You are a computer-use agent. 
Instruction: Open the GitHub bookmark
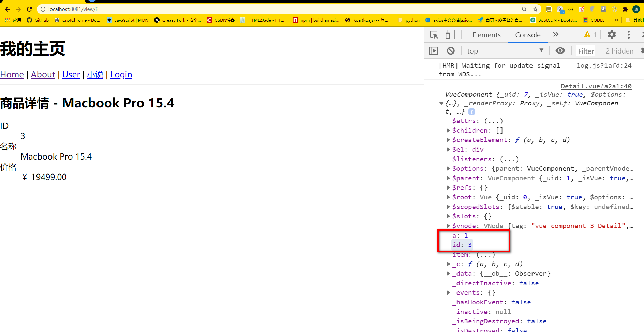click(38, 20)
